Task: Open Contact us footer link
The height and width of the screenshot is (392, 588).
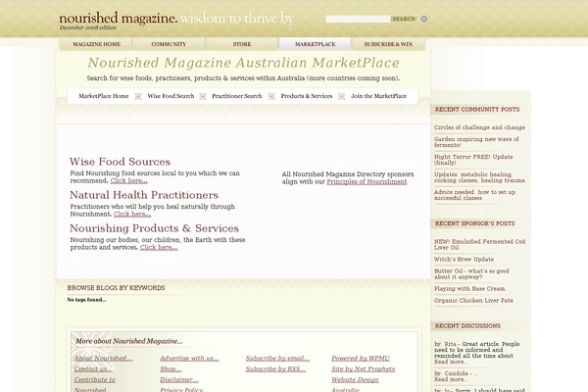Action: click(93, 369)
